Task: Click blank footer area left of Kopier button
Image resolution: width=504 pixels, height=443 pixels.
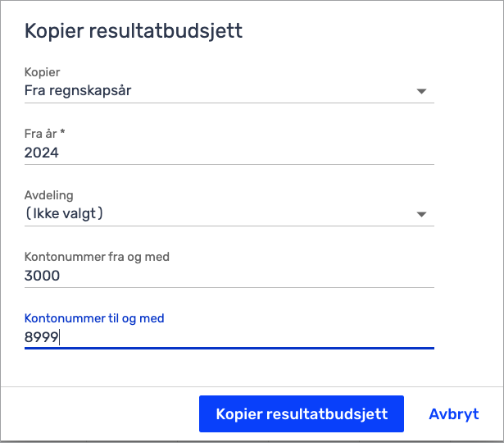Action: [x=100, y=413]
